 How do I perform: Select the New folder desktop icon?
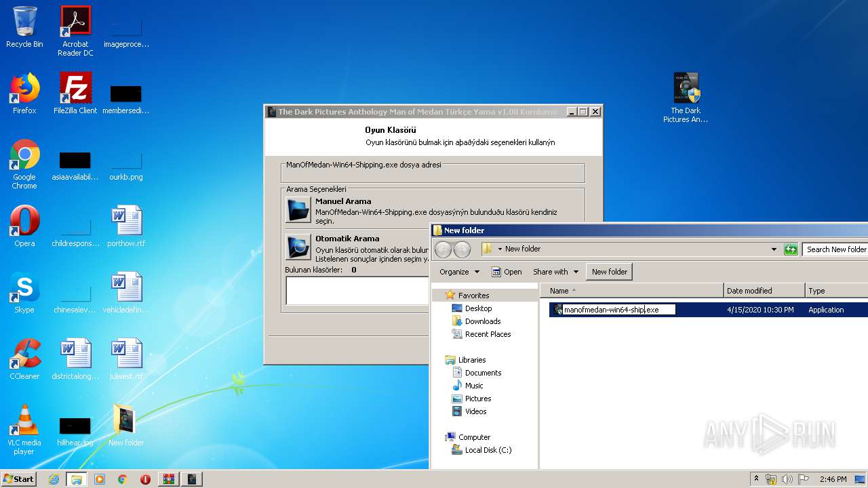click(x=126, y=426)
